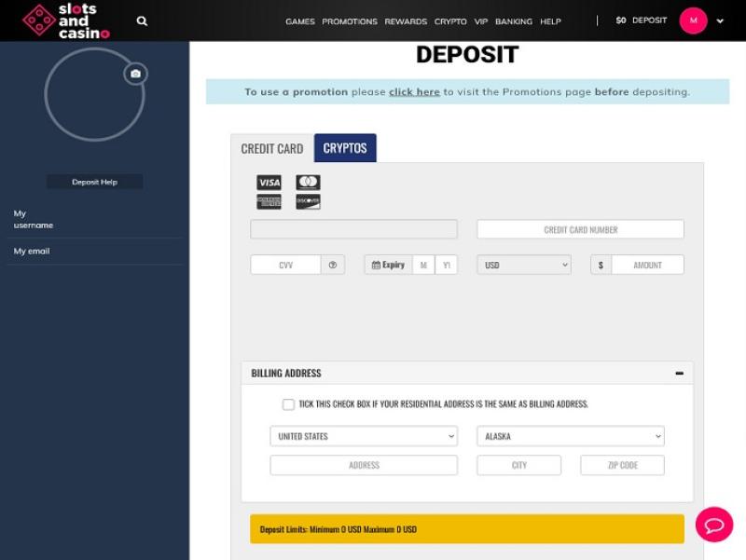Click the Slots and Casino logo
The image size is (746, 560).
(66, 20)
